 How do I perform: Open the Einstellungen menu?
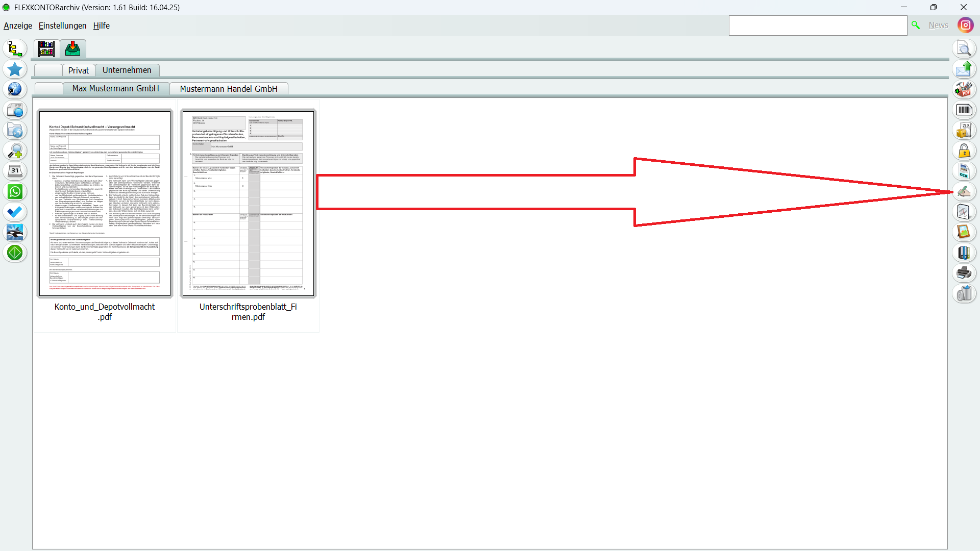tap(62, 26)
